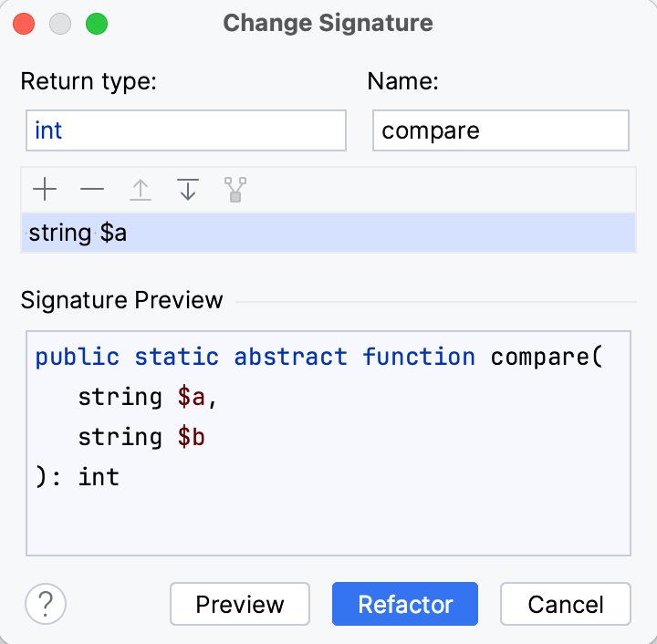
Task: Click the gray minimize window button
Action: [x=60, y=23]
